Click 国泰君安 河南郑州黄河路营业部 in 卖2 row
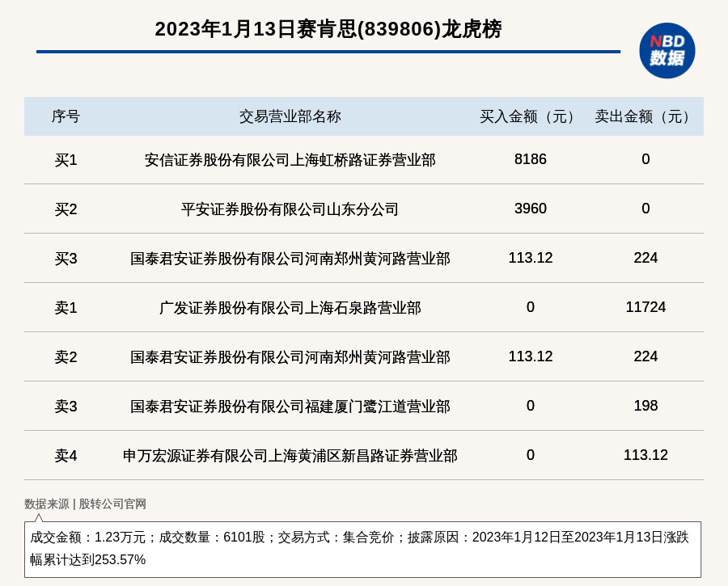 (290, 356)
